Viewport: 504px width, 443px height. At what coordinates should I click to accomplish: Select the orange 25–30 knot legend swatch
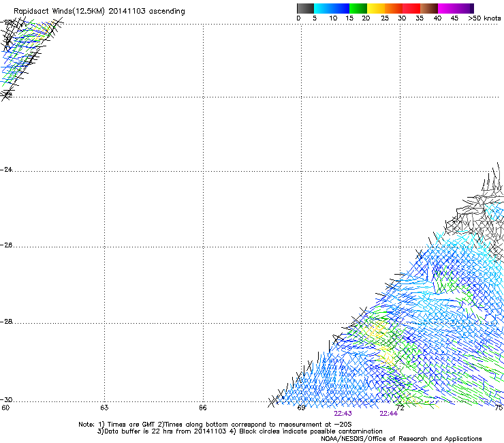[394, 8]
